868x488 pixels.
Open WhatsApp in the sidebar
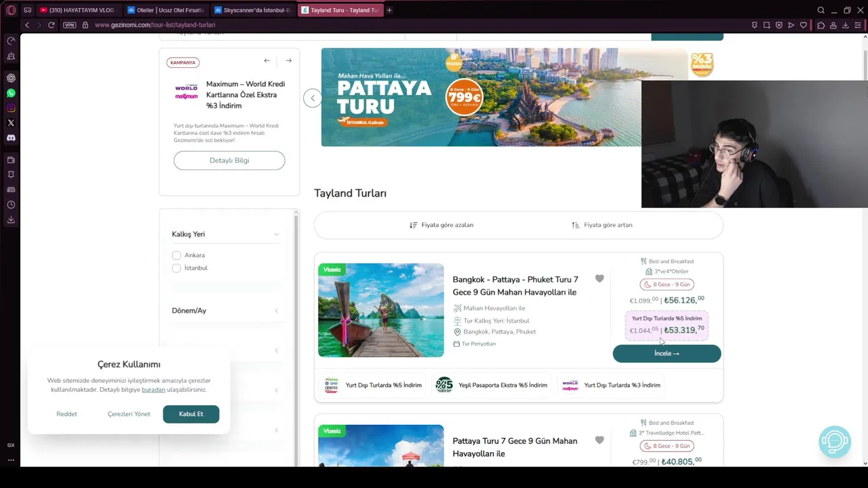coord(11,93)
